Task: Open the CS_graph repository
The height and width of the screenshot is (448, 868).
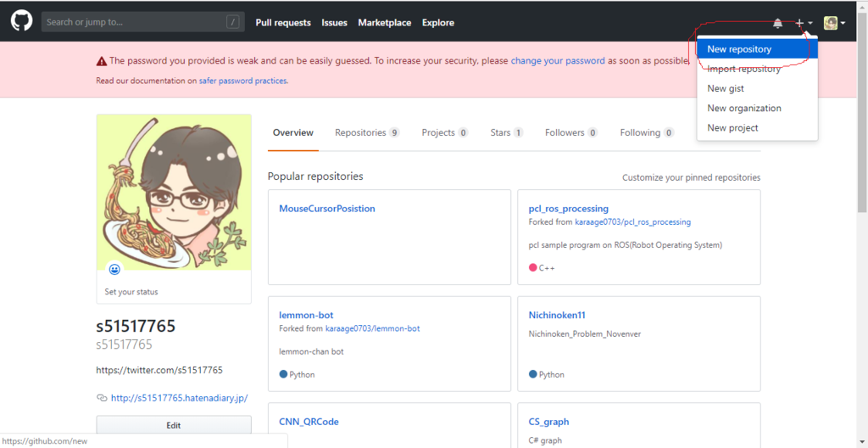Action: 548,422
